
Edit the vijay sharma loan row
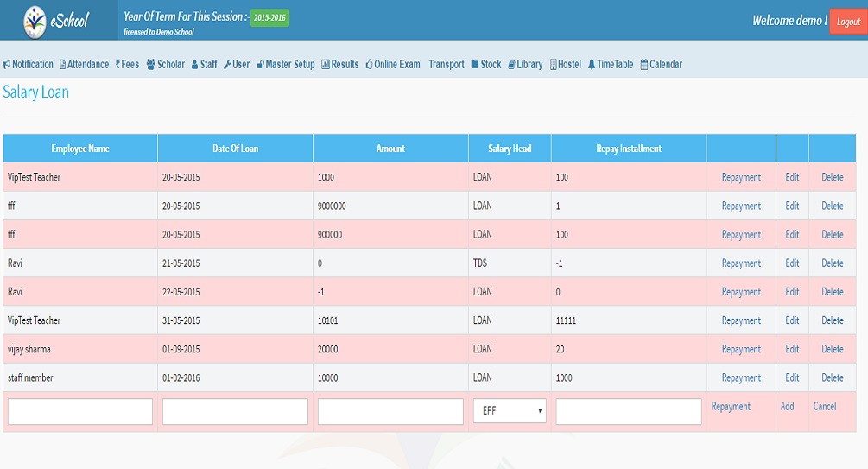(x=792, y=350)
